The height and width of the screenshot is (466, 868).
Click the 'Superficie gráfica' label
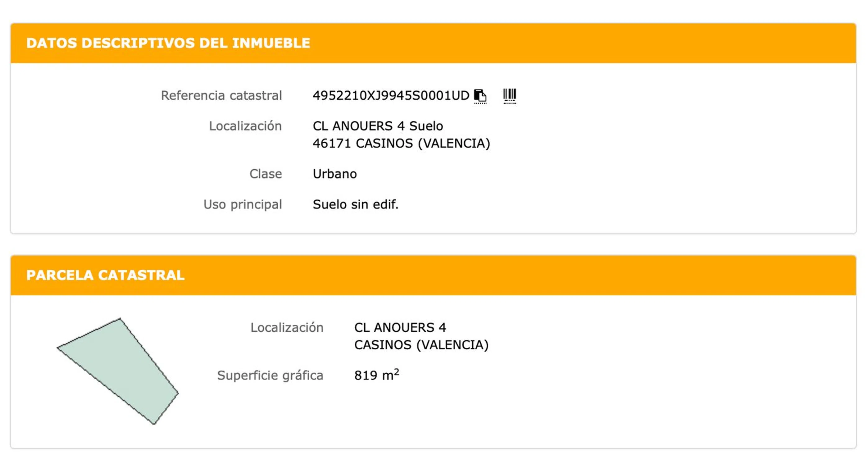270,376
